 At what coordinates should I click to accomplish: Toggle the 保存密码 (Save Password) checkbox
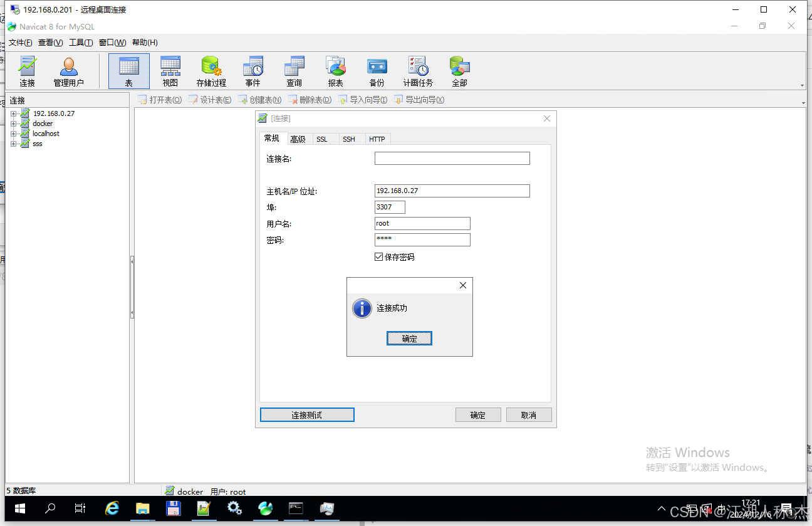378,257
